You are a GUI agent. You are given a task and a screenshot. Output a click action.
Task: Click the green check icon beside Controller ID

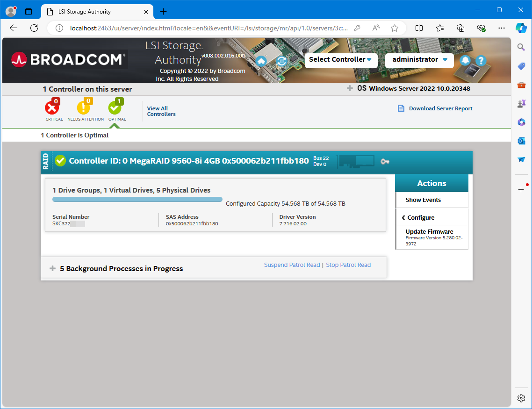coord(60,161)
